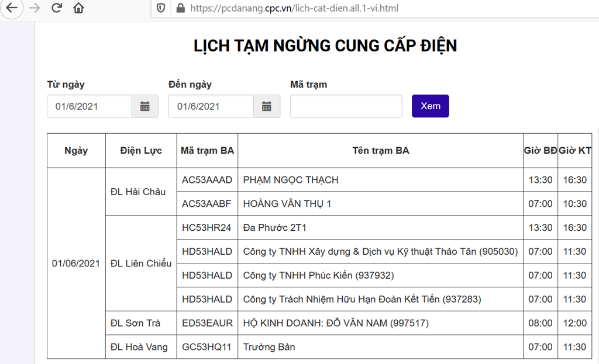
Task: Click the Từ ngày label
Action: tap(66, 84)
